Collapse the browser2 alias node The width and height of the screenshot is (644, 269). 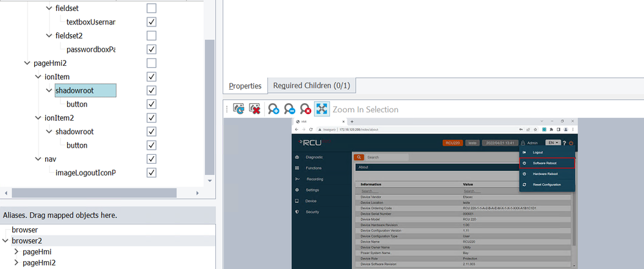click(x=5, y=241)
